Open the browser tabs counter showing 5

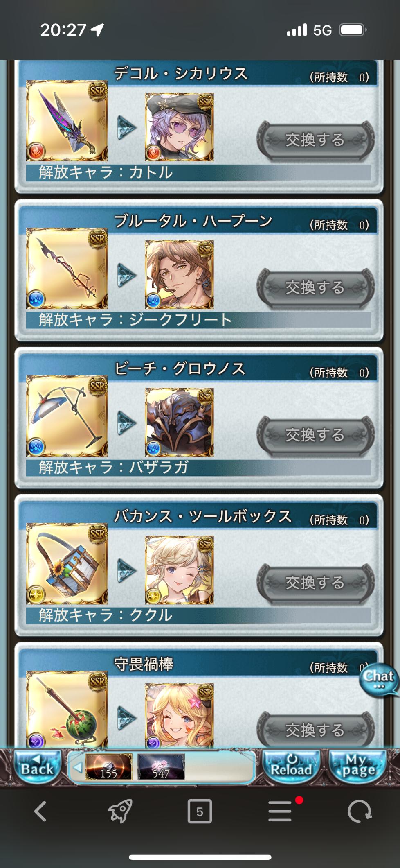point(200,811)
